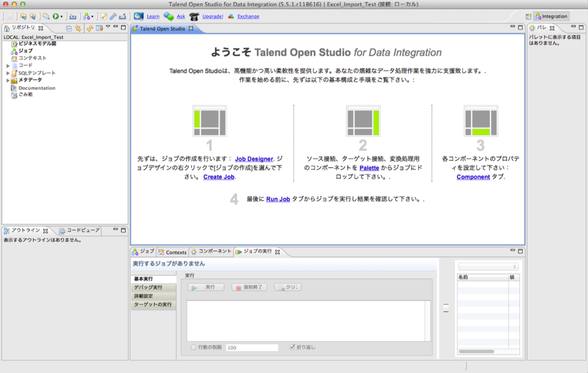Image resolution: width=588 pixels, height=373 pixels.
Task: Select the Integration perspective button
Action: [x=551, y=16]
